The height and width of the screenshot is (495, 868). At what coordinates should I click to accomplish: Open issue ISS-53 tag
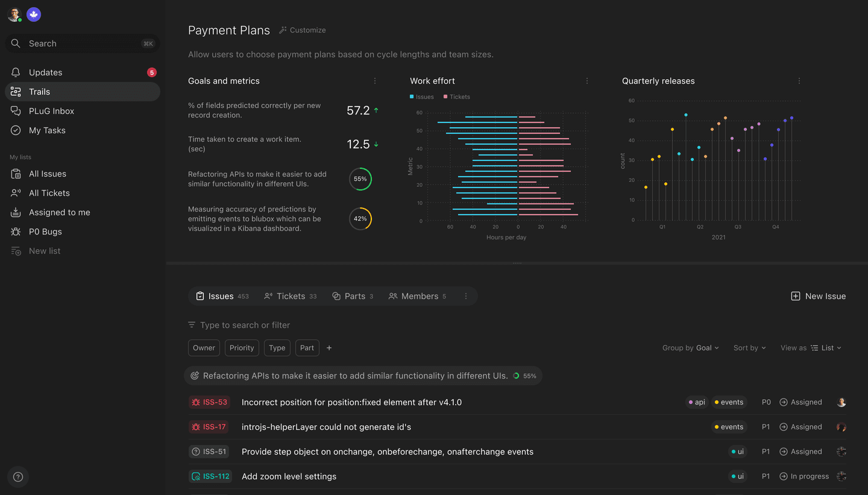click(209, 402)
